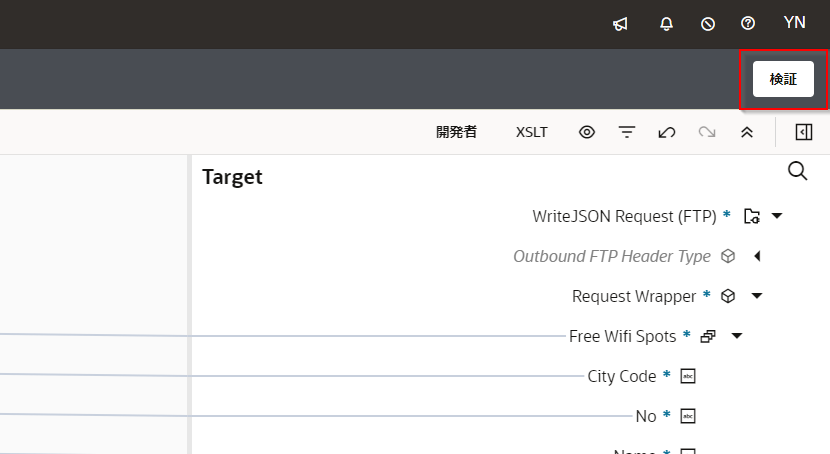This screenshot has height=454, width=830.
Task: Click the redo arrow icon
Action: tap(707, 132)
